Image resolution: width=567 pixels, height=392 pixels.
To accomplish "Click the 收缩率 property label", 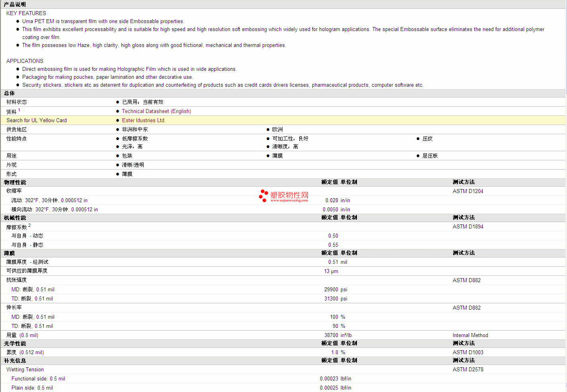I will [14, 191].
